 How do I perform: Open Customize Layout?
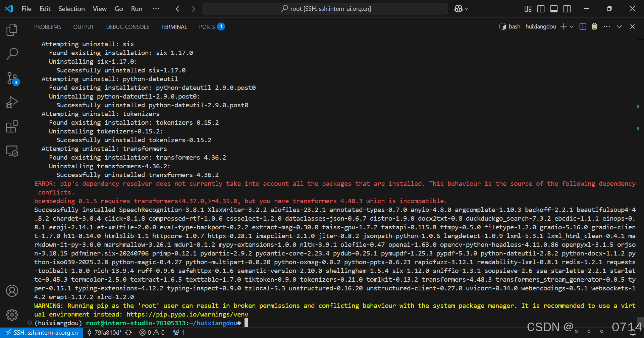[x=528, y=9]
